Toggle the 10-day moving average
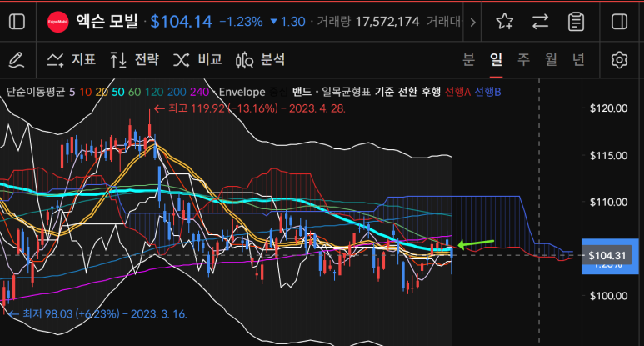This screenshot has width=644, height=346. pyautogui.click(x=86, y=92)
